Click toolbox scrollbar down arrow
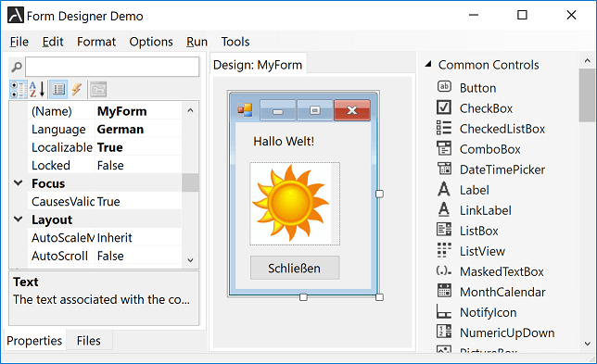Viewport: 597px width, 364px height. [587, 344]
